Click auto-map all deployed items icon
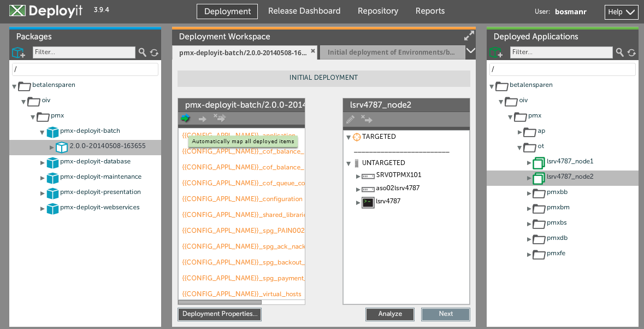 click(x=186, y=119)
